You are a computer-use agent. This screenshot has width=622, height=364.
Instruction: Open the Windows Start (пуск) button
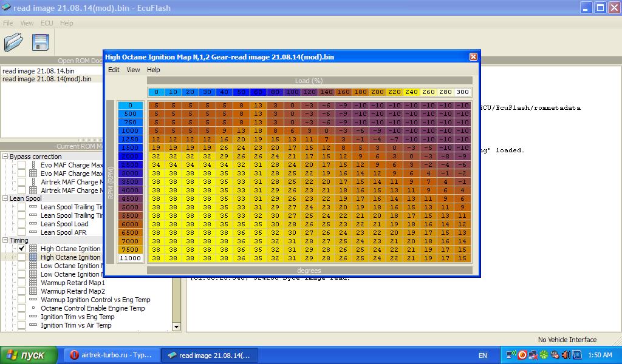click(27, 355)
